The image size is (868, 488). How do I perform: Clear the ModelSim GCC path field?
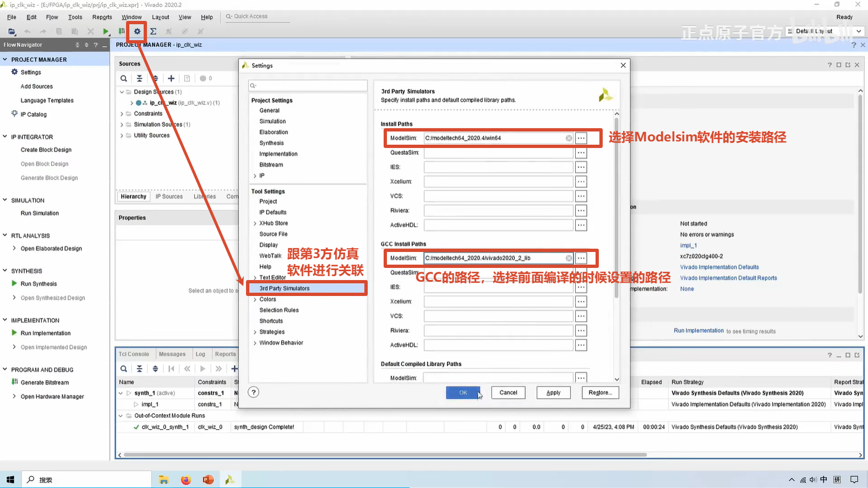[x=569, y=258]
